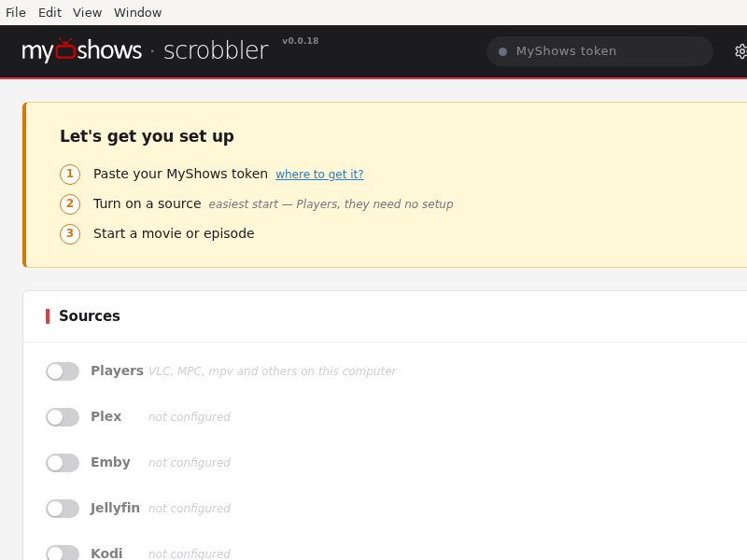Image resolution: width=747 pixels, height=560 pixels.
Task: Click 'not configured' text beside Plex
Action: click(x=190, y=417)
